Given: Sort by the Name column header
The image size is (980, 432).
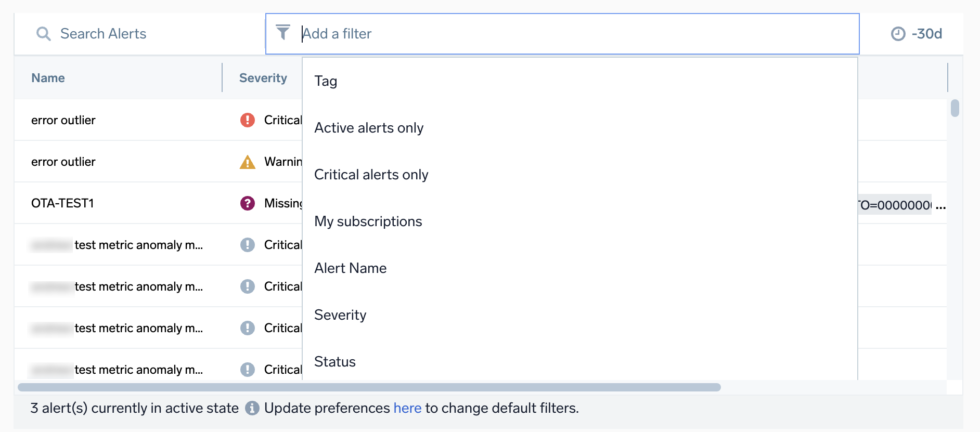Looking at the screenshot, I should [48, 78].
